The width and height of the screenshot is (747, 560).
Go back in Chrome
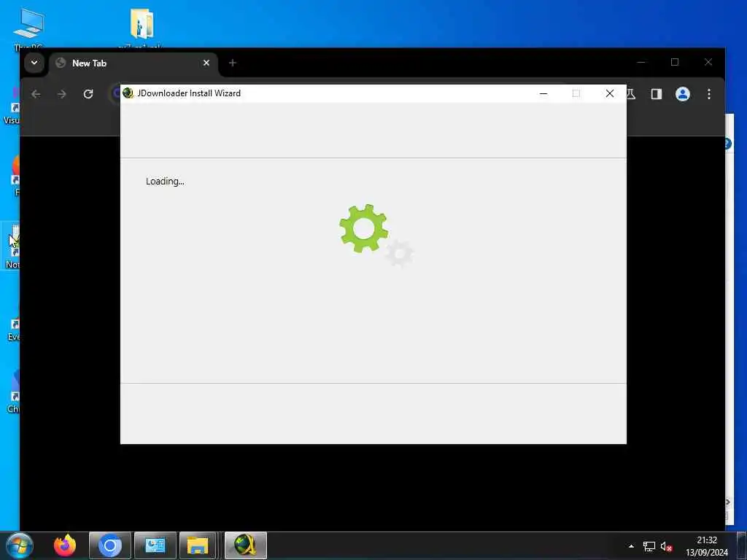[x=36, y=94]
